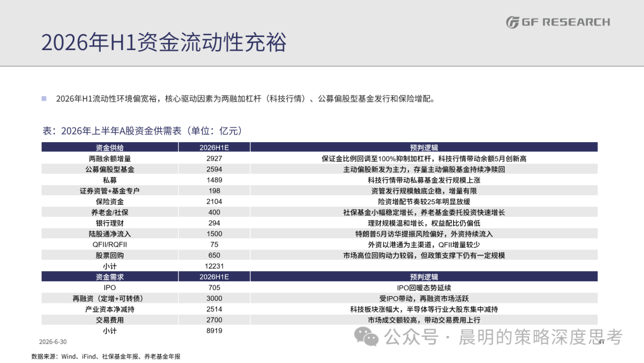
Task: Select the logic text '科技行情带动私募基金发行规模上涨'
Action: pyautogui.click(x=424, y=180)
